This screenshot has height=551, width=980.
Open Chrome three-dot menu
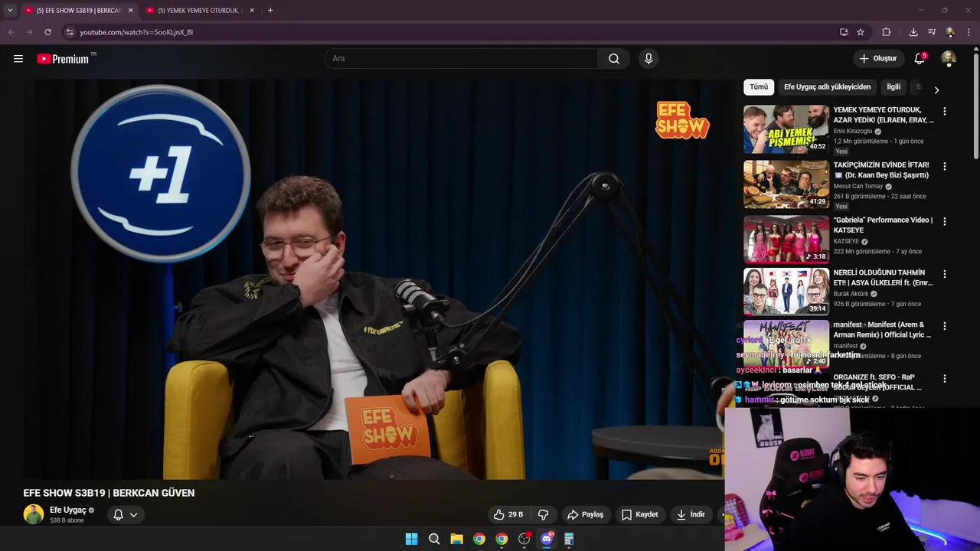pos(969,32)
